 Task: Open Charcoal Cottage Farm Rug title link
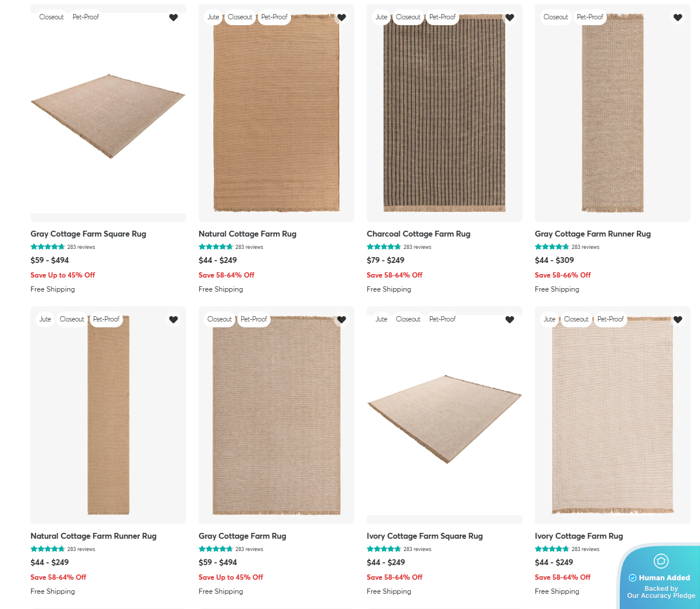click(418, 234)
